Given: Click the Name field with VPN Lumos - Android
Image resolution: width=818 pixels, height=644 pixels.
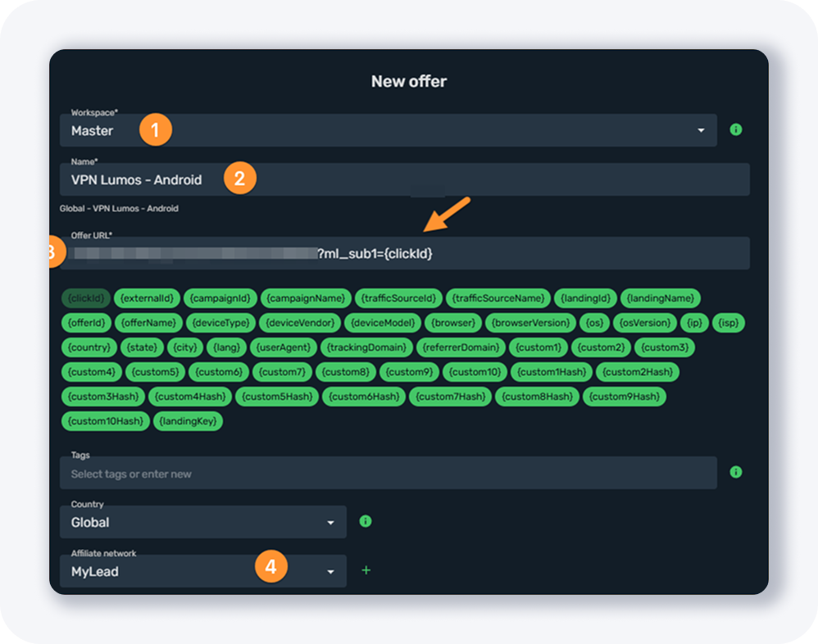Looking at the screenshot, I should point(404,179).
